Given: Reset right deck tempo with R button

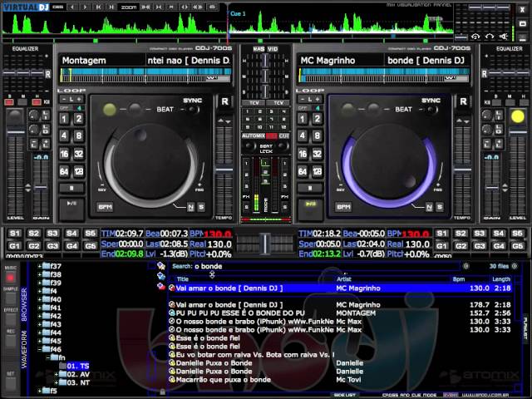Looking at the screenshot, I should click(x=463, y=101).
